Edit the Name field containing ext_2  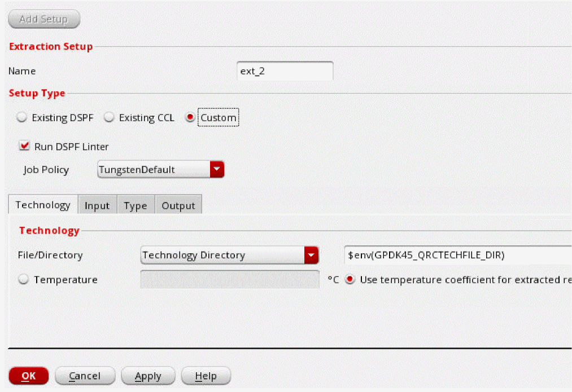point(285,71)
